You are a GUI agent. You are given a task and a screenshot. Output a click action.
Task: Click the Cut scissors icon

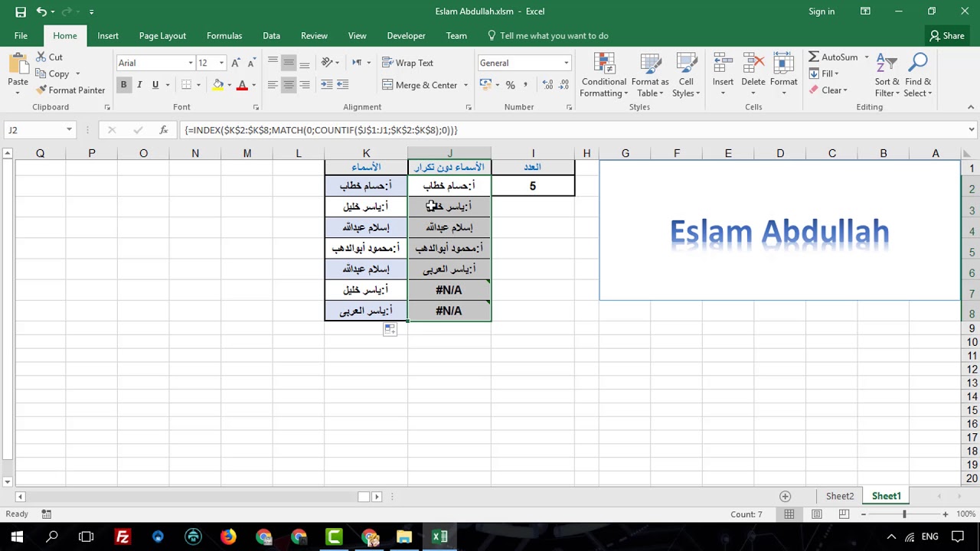pyautogui.click(x=41, y=57)
